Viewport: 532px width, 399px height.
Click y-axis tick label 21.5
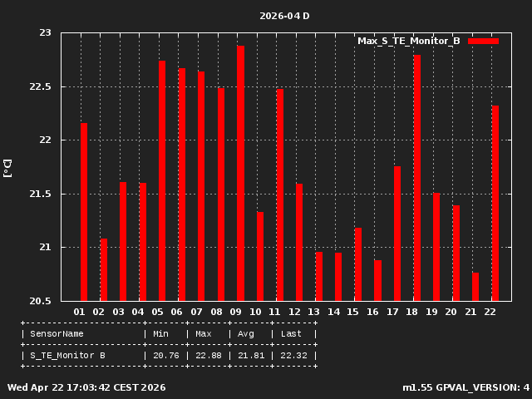coord(40,194)
